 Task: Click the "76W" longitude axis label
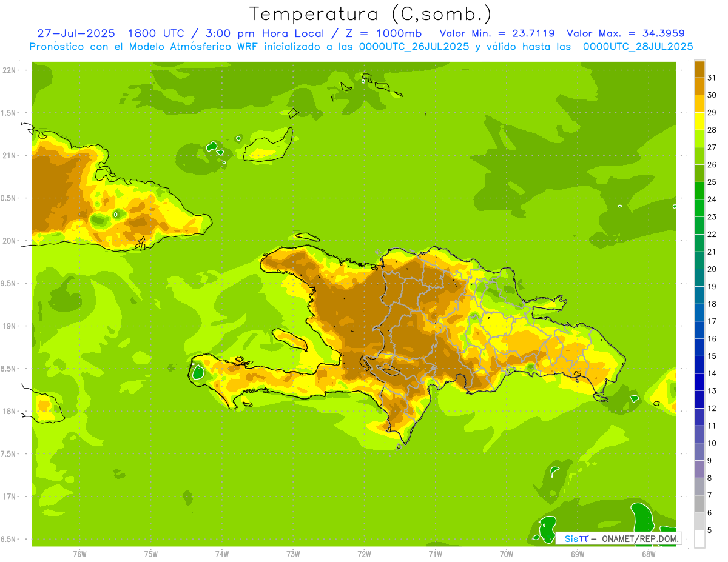pos(79,554)
